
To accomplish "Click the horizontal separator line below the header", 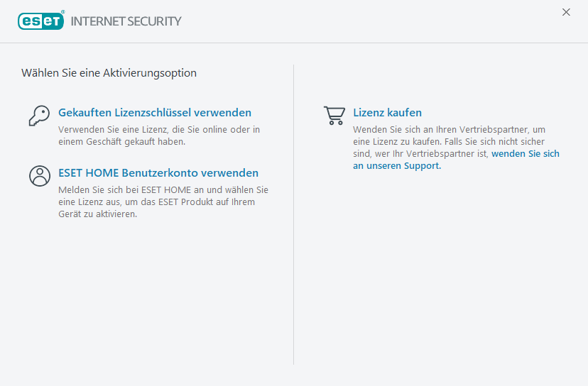I will click(294, 43).
